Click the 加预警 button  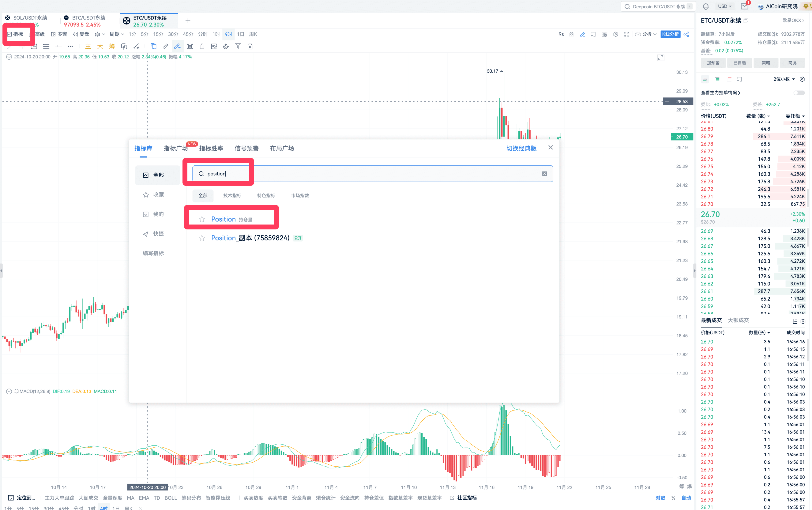(713, 63)
